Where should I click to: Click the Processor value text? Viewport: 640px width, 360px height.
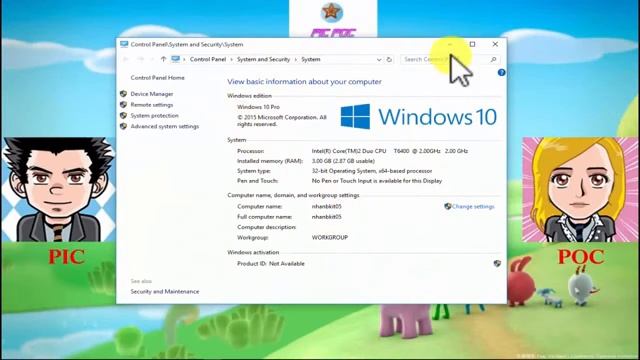click(x=390, y=151)
